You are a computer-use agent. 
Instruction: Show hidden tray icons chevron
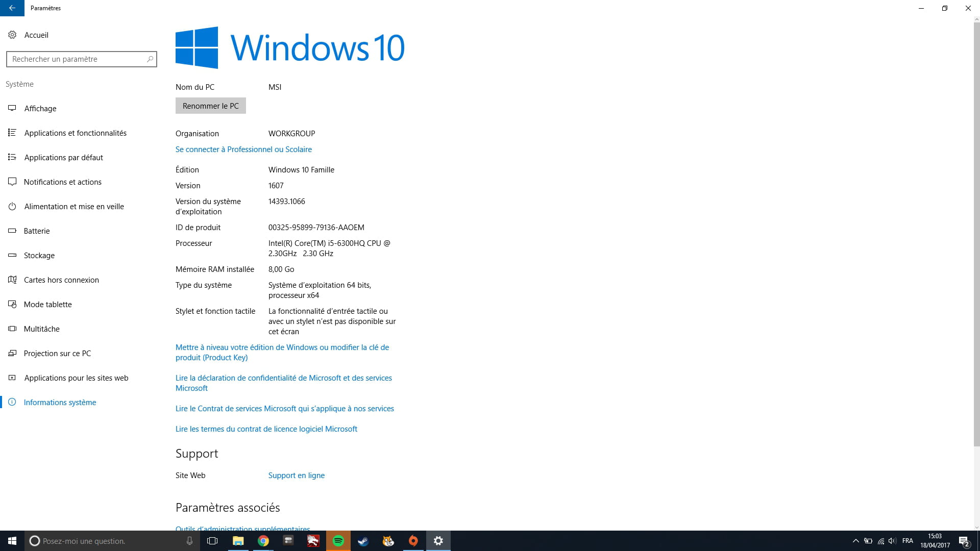coord(856,541)
